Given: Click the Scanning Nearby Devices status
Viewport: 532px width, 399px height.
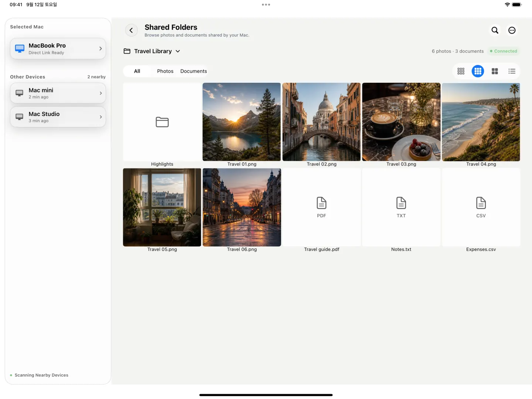Looking at the screenshot, I should point(39,375).
